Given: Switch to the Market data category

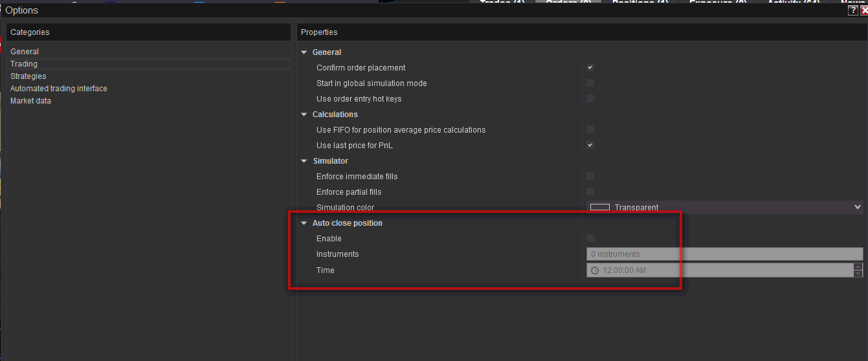Looking at the screenshot, I should pyautogui.click(x=30, y=101).
